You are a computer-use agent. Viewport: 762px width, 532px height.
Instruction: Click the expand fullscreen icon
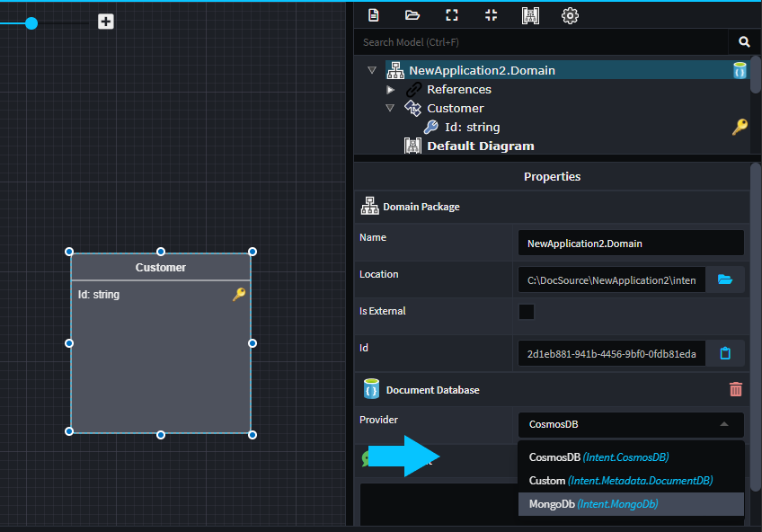click(452, 15)
